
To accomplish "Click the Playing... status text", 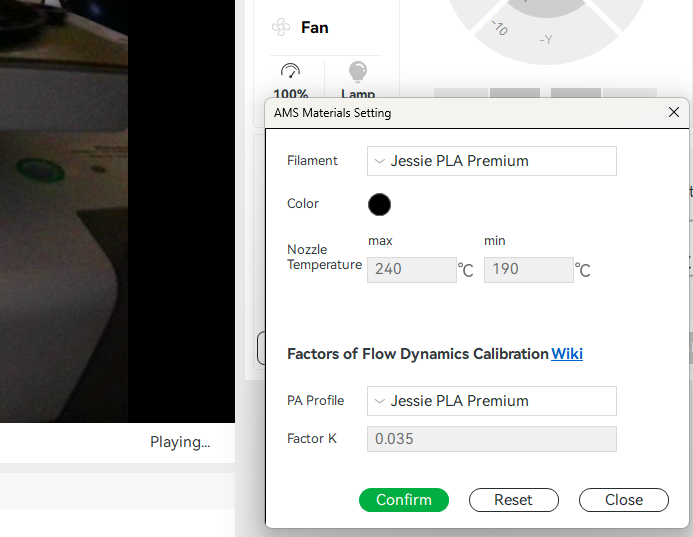I will tap(180, 442).
